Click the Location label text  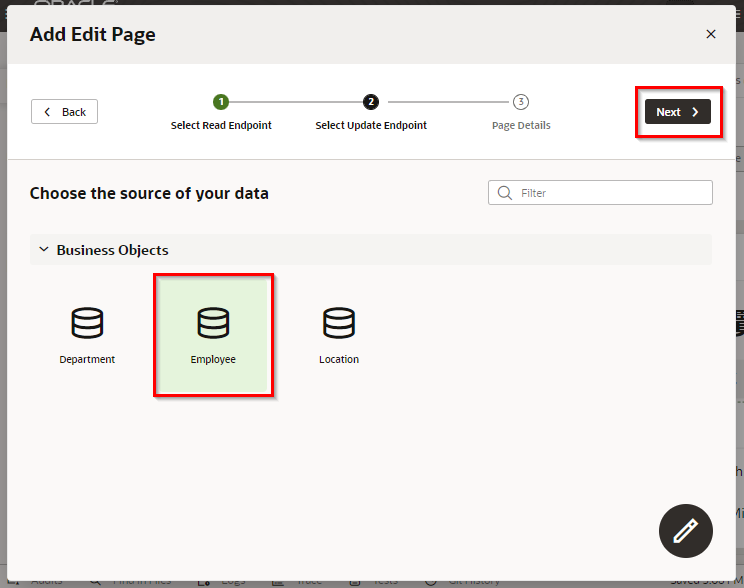[x=339, y=360]
